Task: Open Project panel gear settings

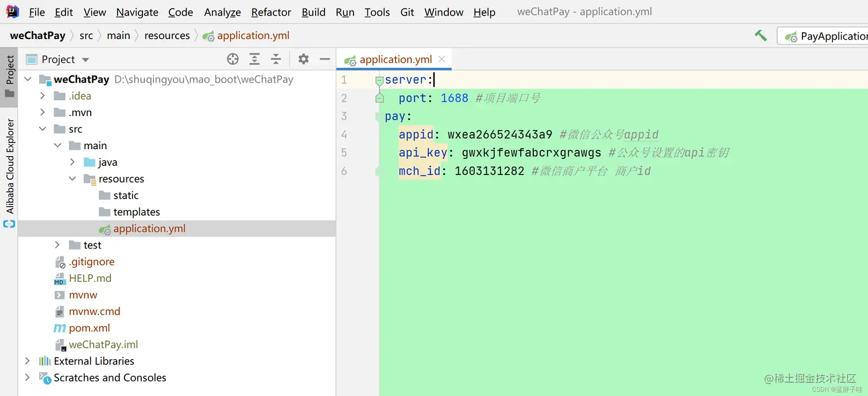Action: click(x=304, y=59)
